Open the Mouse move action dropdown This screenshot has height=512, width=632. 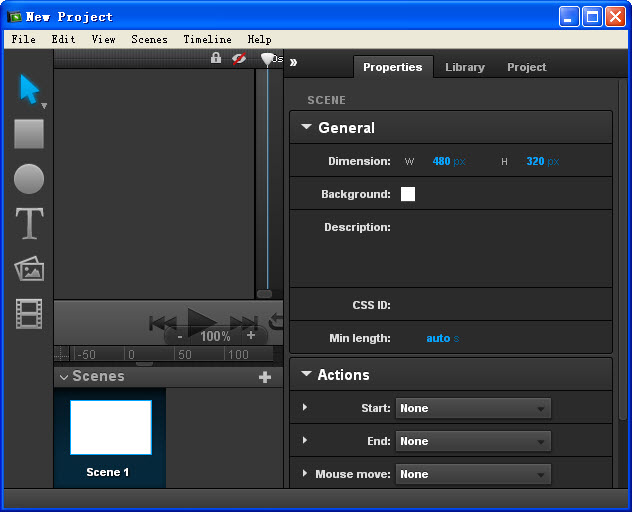click(473, 474)
